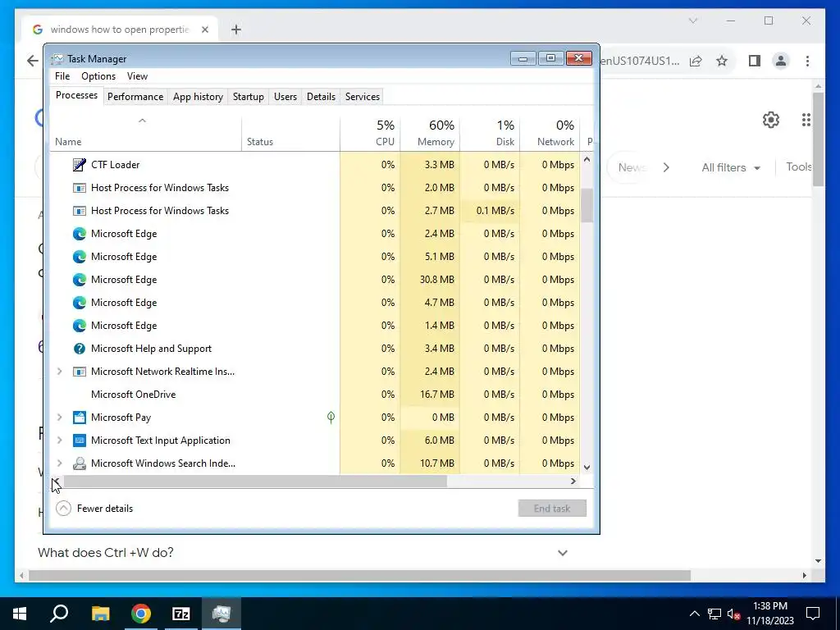Click the Chrome back arrow button
The image size is (840, 630).
(x=33, y=61)
